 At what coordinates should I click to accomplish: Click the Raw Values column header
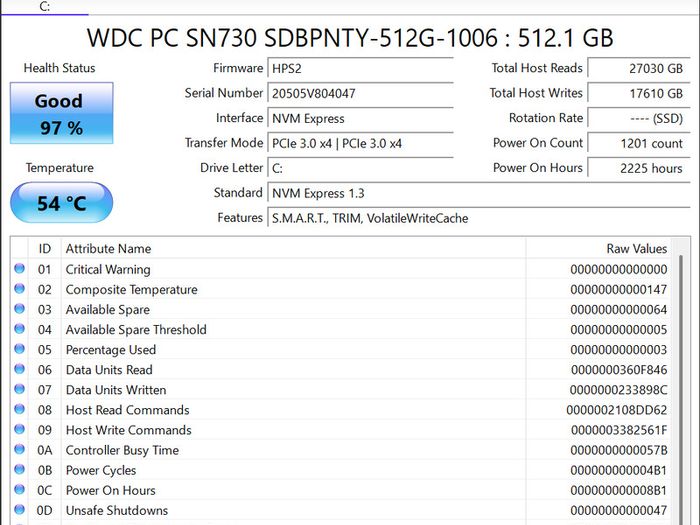598,248
